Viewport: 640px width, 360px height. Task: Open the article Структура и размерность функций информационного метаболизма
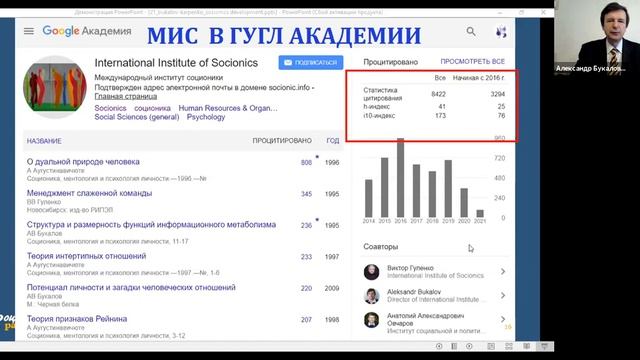tap(151, 224)
